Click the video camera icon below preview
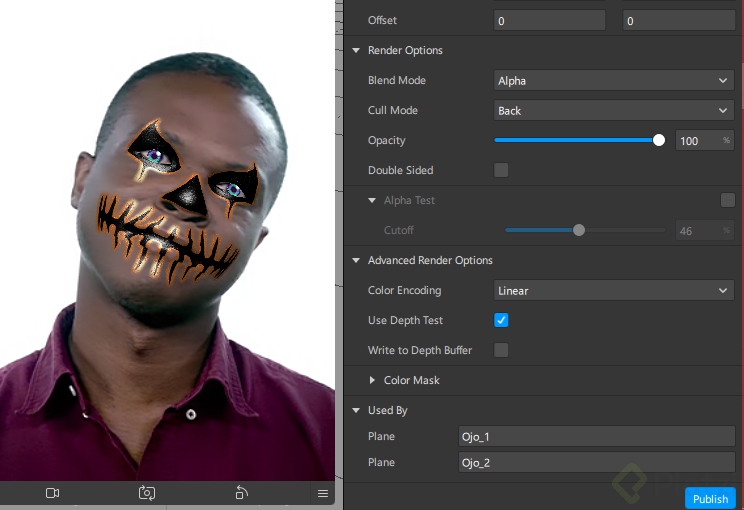Viewport: 744px width, 510px height. point(53,493)
